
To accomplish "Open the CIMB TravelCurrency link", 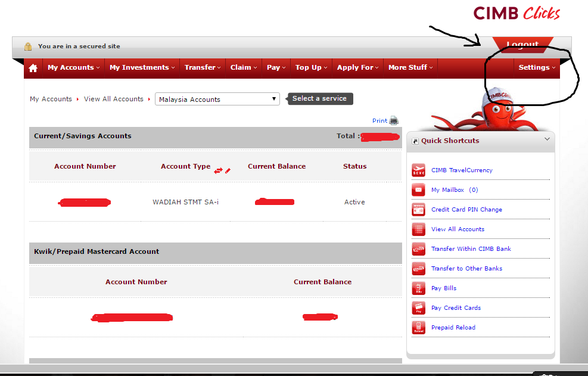I will [x=462, y=170].
